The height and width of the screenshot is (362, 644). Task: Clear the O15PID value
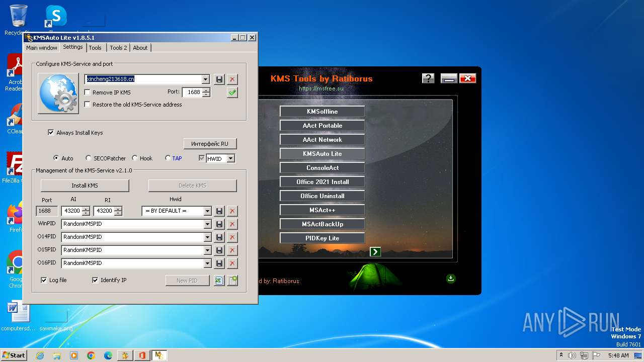click(232, 250)
